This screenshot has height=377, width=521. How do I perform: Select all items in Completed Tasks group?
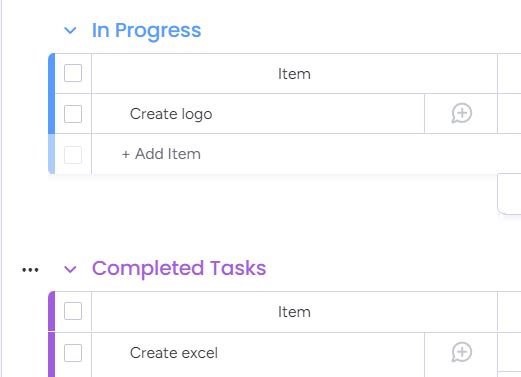73,311
